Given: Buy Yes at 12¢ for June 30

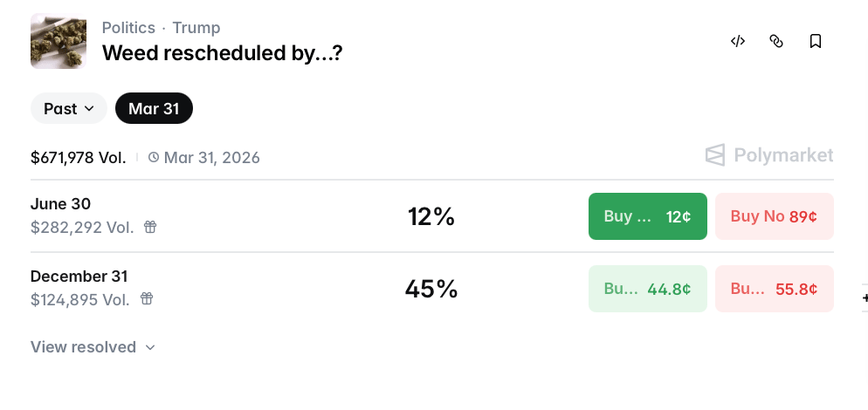Looking at the screenshot, I should (x=647, y=216).
